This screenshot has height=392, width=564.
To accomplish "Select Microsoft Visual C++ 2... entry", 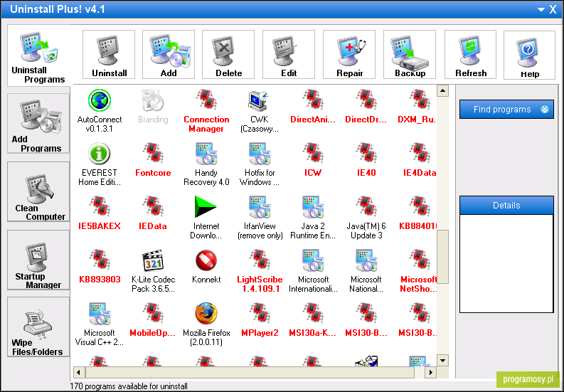I will (x=100, y=324).
